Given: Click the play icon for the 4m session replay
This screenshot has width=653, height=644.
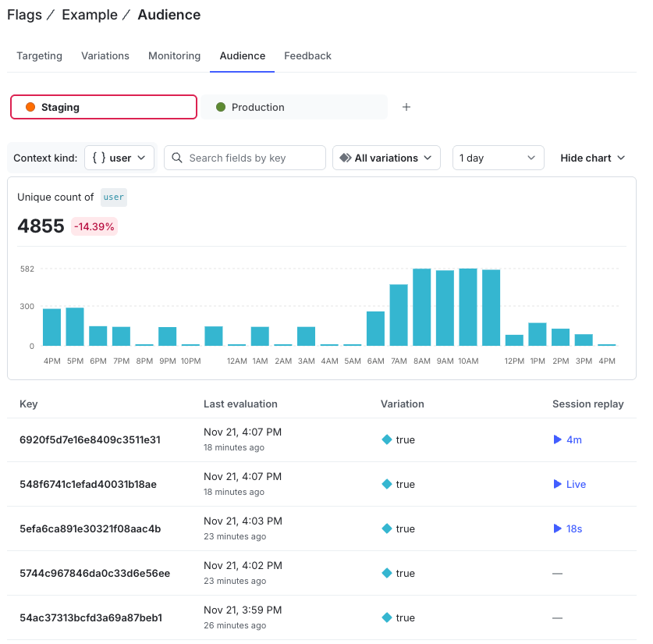Looking at the screenshot, I should pos(556,439).
